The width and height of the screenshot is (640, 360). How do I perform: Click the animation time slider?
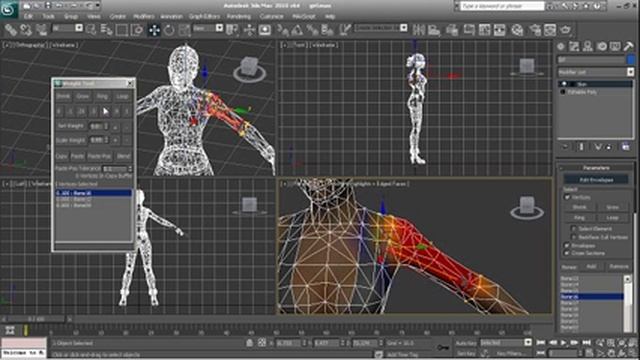[36, 318]
